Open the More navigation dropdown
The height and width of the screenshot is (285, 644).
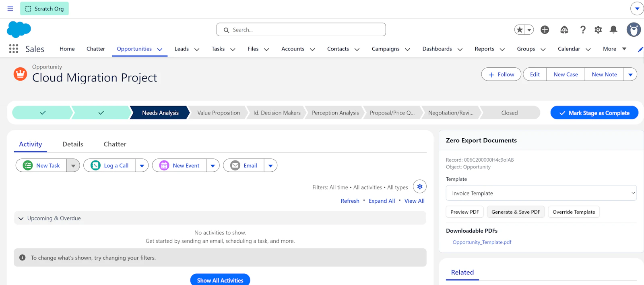[615, 49]
